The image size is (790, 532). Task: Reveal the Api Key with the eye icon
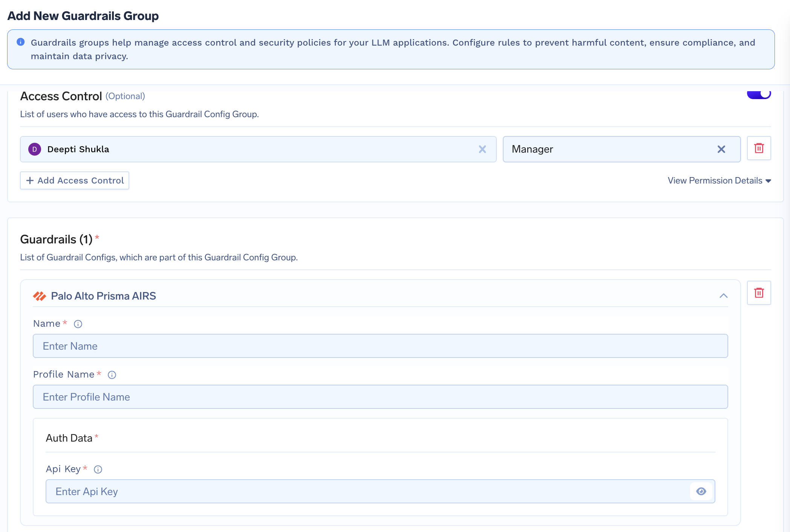pyautogui.click(x=701, y=491)
